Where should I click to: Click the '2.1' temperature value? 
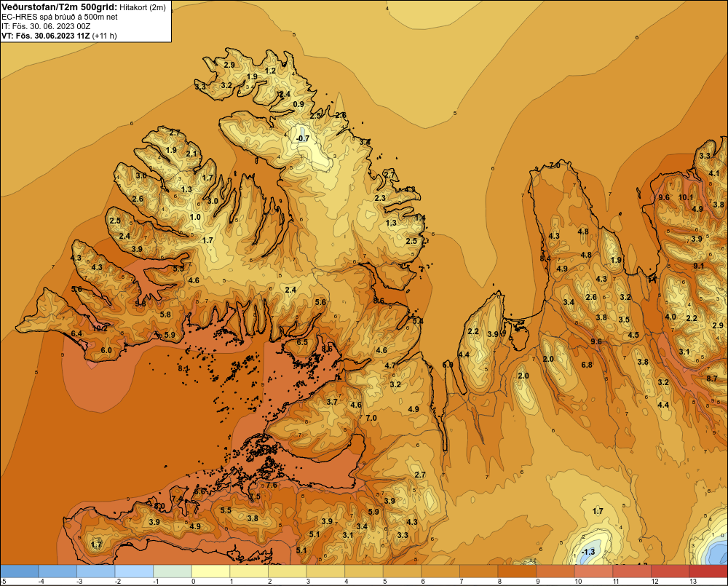point(191,154)
